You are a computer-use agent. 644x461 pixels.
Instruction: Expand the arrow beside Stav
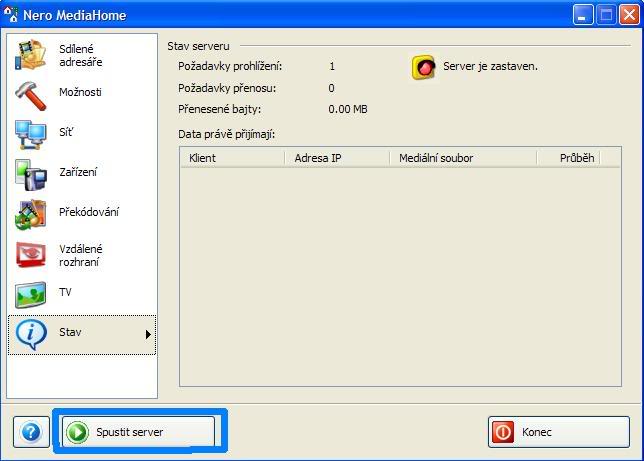(148, 334)
